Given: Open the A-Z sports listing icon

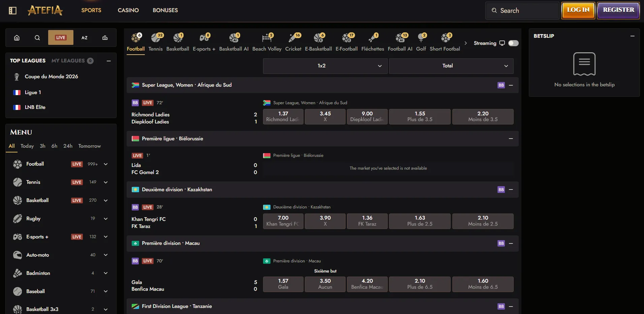Looking at the screenshot, I should pyautogui.click(x=85, y=38).
